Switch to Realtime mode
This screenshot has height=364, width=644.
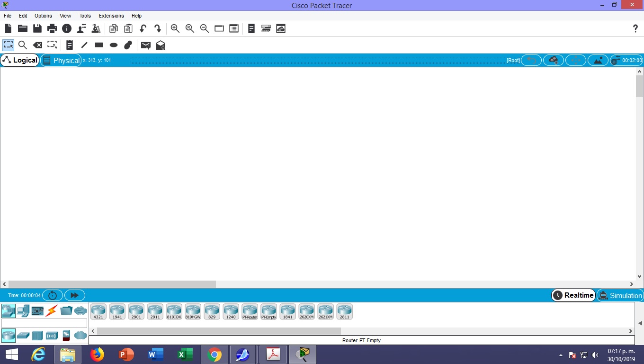pos(573,295)
